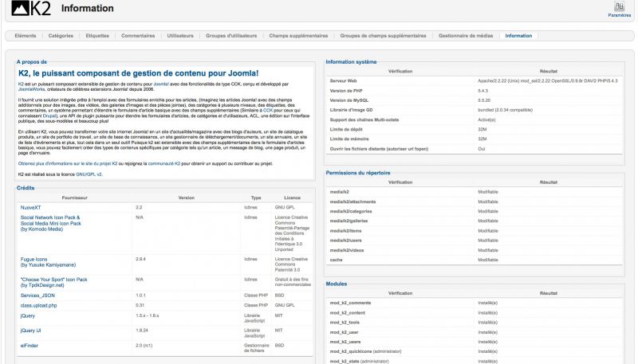Select the Version de MySQL row
The image size is (638, 364).
(474, 100)
